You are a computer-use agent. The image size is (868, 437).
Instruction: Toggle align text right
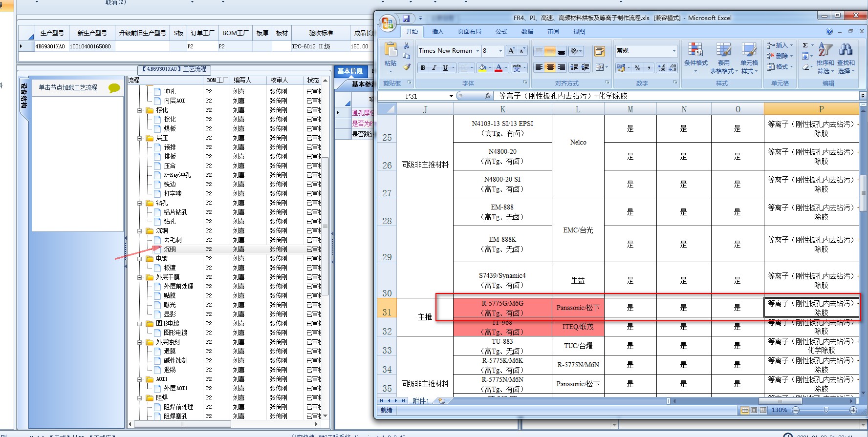562,67
